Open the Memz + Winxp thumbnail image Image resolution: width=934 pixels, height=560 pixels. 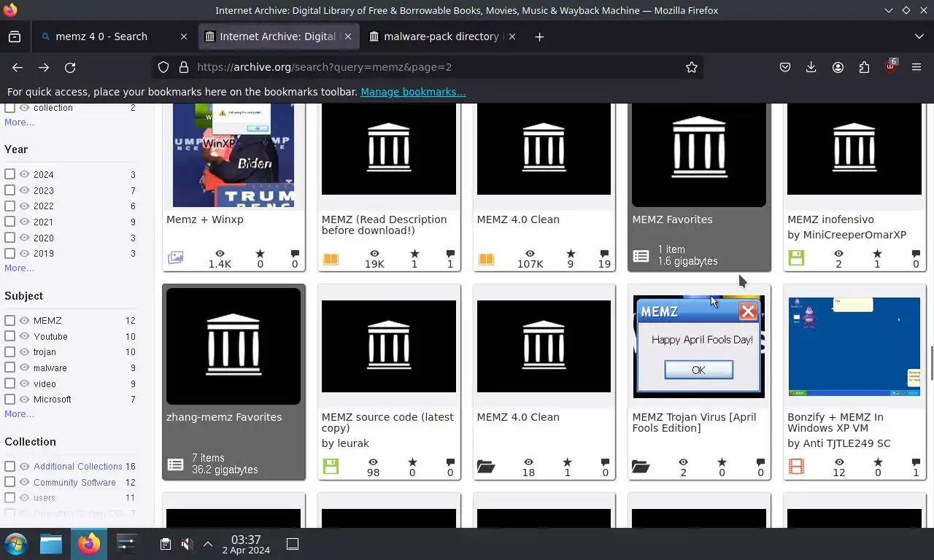(x=233, y=155)
